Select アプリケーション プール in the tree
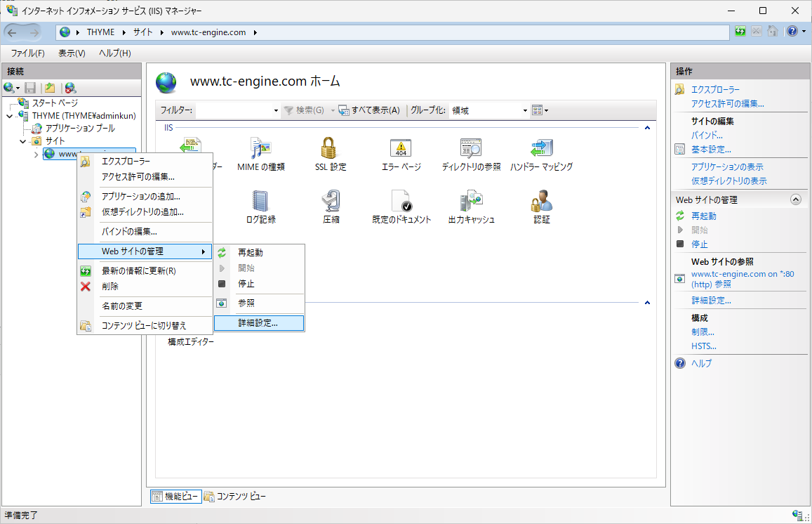Viewport: 812px width, 524px height. pos(80,128)
